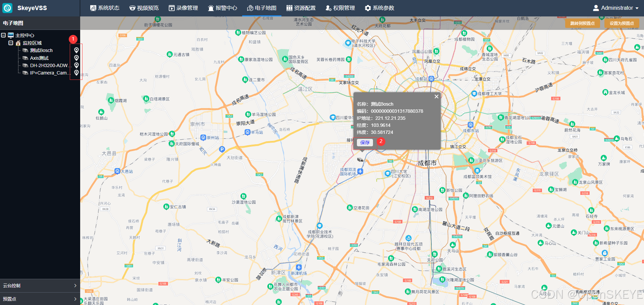The height and width of the screenshot is (305, 644).
Task: Open the 权限管理 menu
Action: (x=340, y=8)
